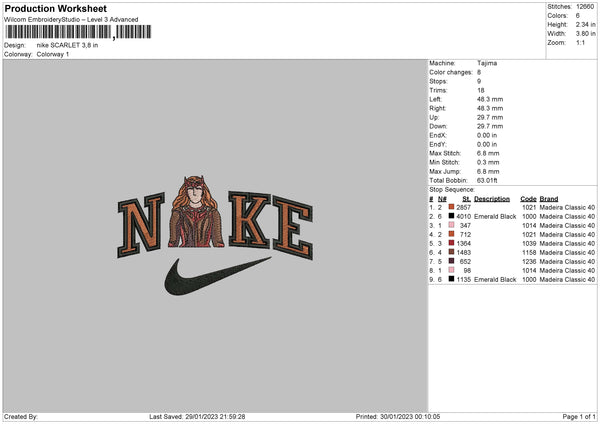Select the dark purple swatch in stop 7
600x424 pixels.
pyautogui.click(x=451, y=261)
